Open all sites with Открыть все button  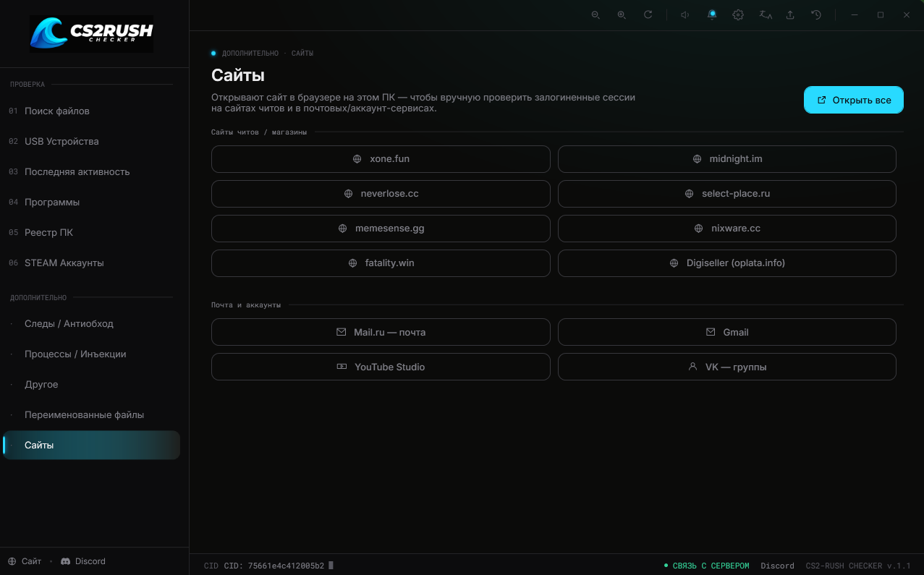click(854, 100)
